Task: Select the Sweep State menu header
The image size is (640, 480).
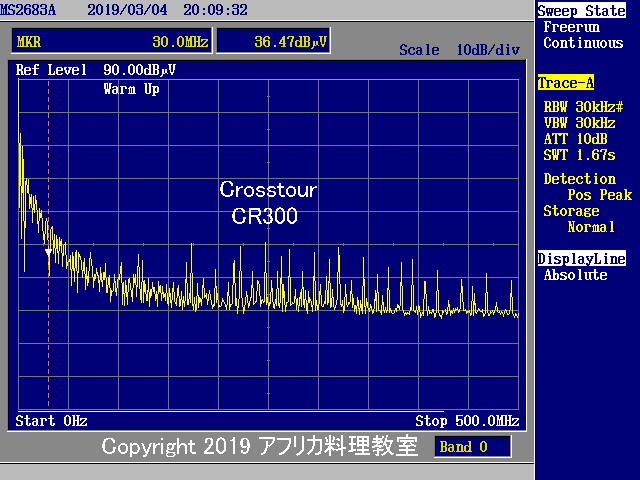Action: (x=581, y=11)
